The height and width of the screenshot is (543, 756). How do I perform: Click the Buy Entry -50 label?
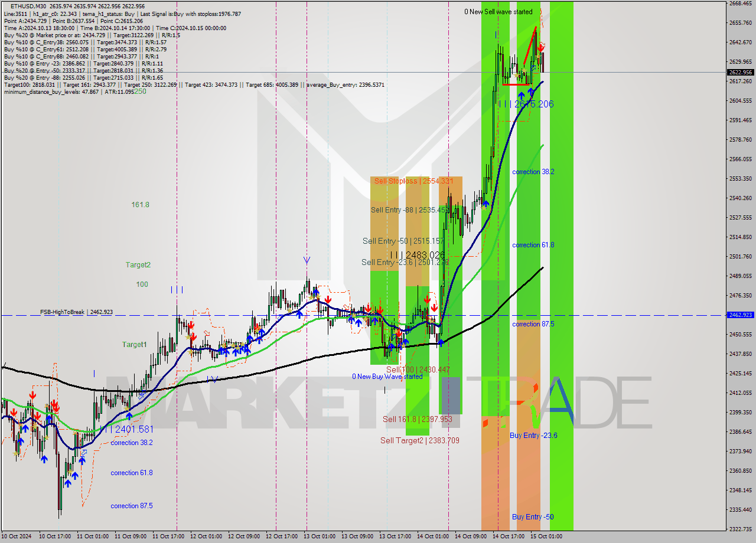[x=533, y=517]
